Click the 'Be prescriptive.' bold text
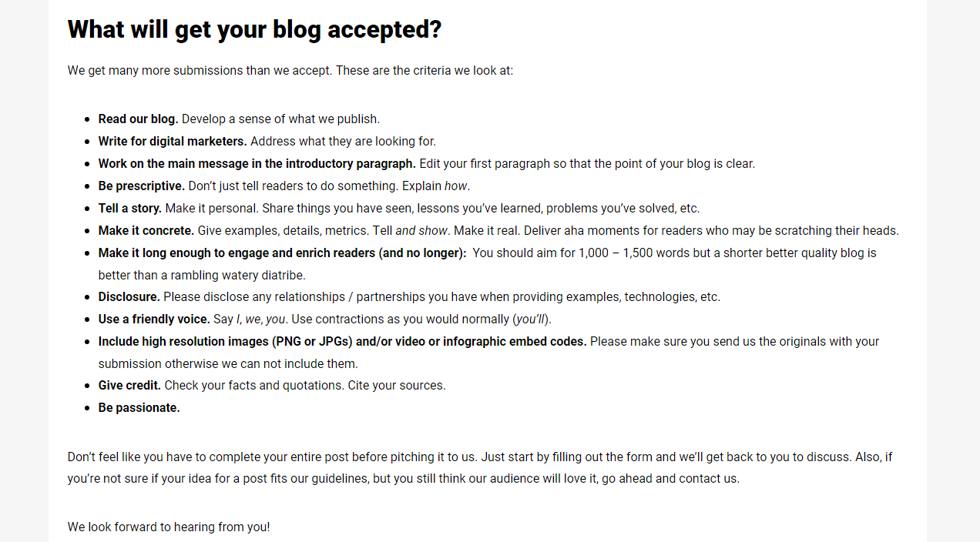Image resolution: width=980 pixels, height=542 pixels. pyautogui.click(x=142, y=186)
